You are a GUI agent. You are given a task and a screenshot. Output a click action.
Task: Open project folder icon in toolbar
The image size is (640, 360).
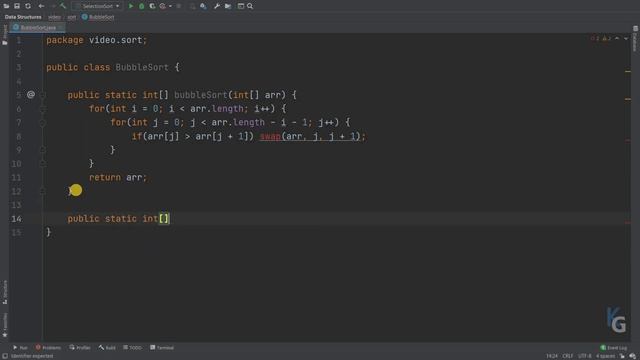(7, 6)
